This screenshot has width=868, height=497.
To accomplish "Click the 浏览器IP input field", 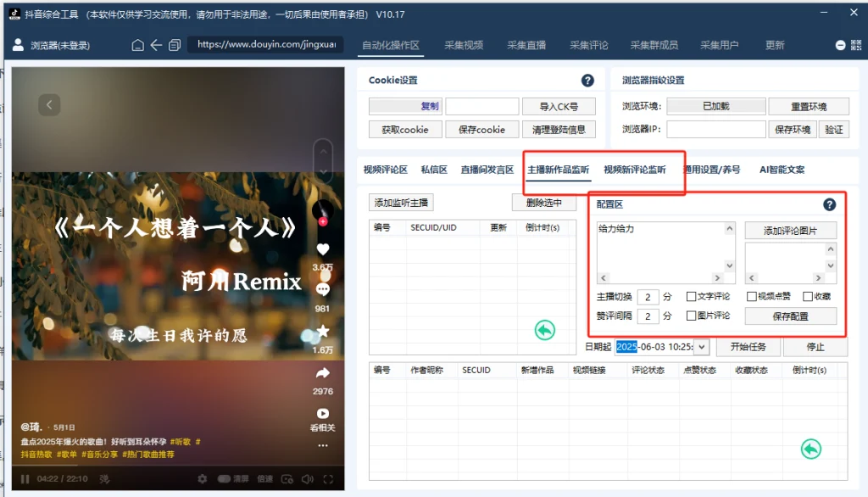I will 715,130.
